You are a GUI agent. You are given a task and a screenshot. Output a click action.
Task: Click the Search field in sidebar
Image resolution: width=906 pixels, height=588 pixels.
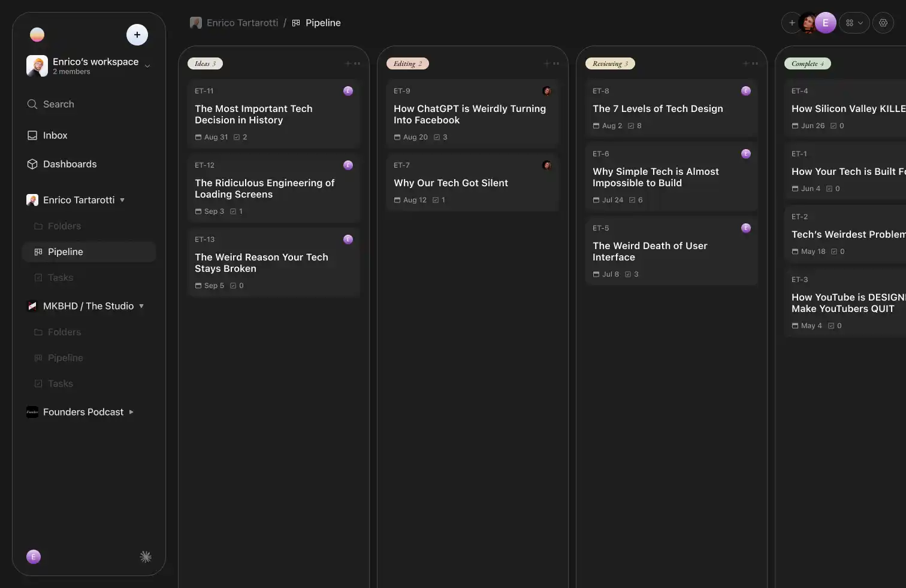[x=59, y=104]
